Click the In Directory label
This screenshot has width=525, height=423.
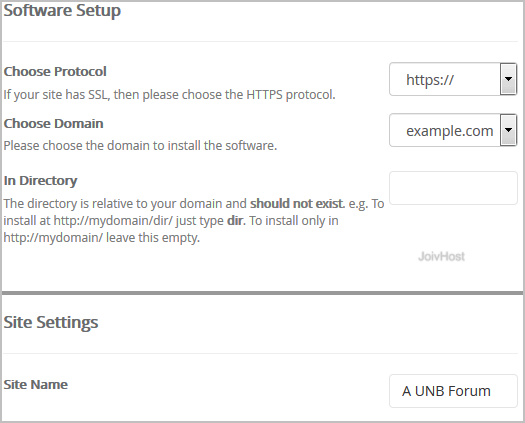[x=40, y=181]
